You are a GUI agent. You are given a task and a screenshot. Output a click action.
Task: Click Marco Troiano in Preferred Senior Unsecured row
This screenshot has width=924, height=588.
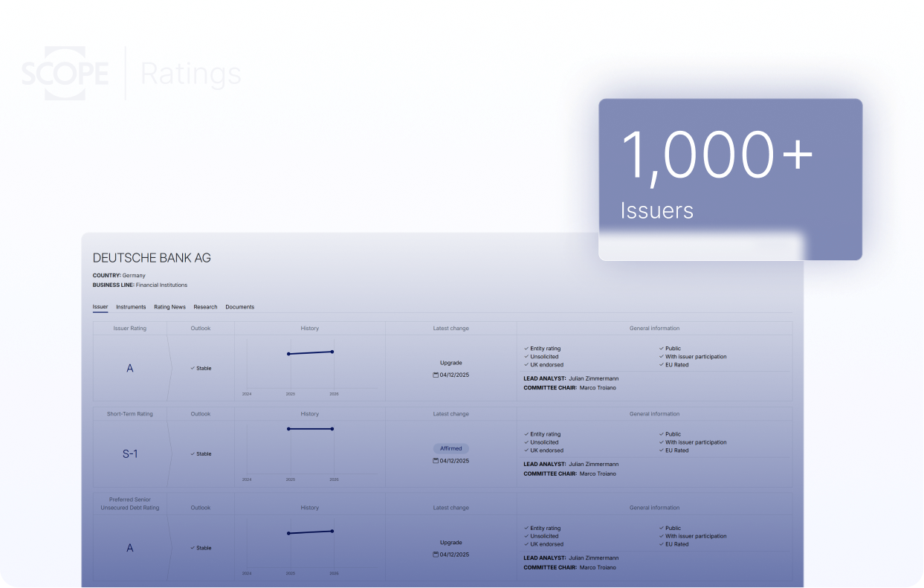click(x=598, y=567)
